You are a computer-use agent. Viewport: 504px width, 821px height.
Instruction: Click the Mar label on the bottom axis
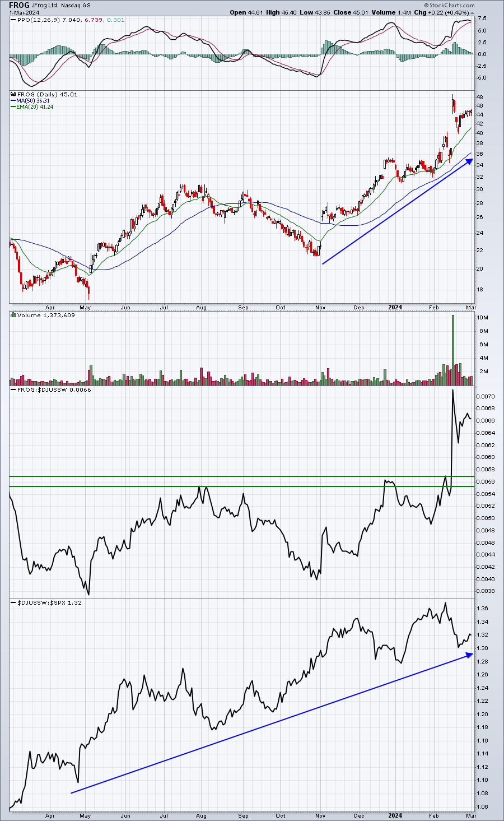click(470, 816)
